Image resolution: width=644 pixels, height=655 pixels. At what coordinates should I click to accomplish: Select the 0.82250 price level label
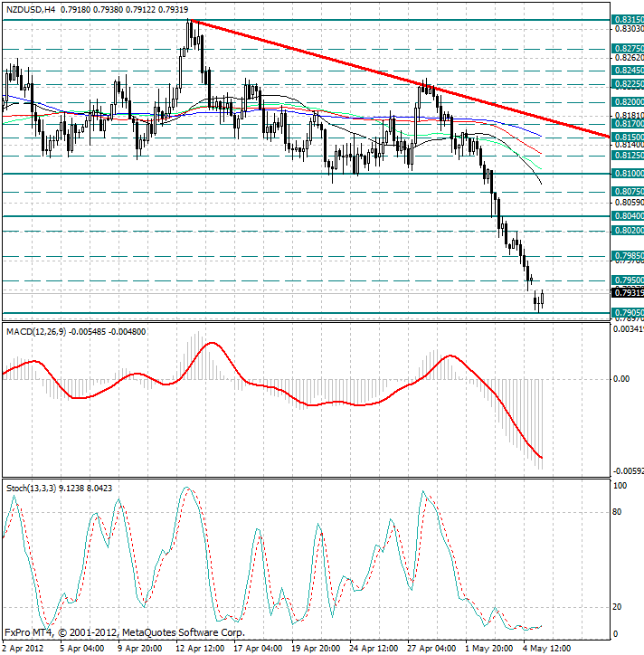click(628, 84)
